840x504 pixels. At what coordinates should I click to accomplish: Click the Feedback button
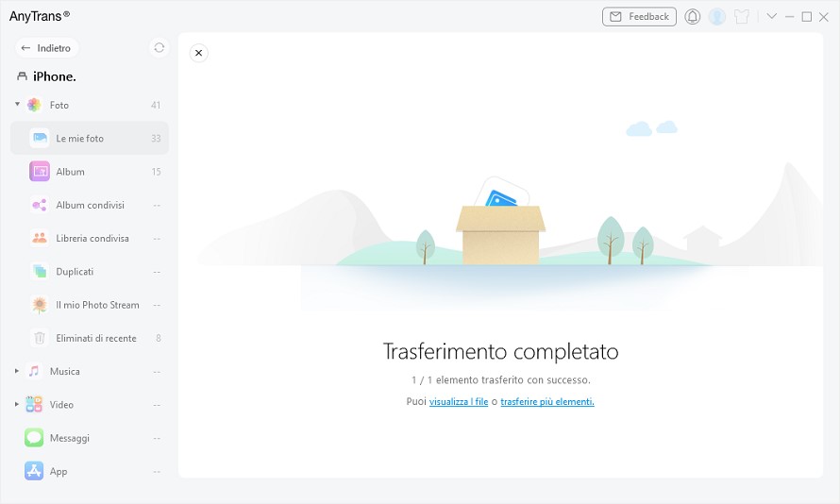point(639,17)
